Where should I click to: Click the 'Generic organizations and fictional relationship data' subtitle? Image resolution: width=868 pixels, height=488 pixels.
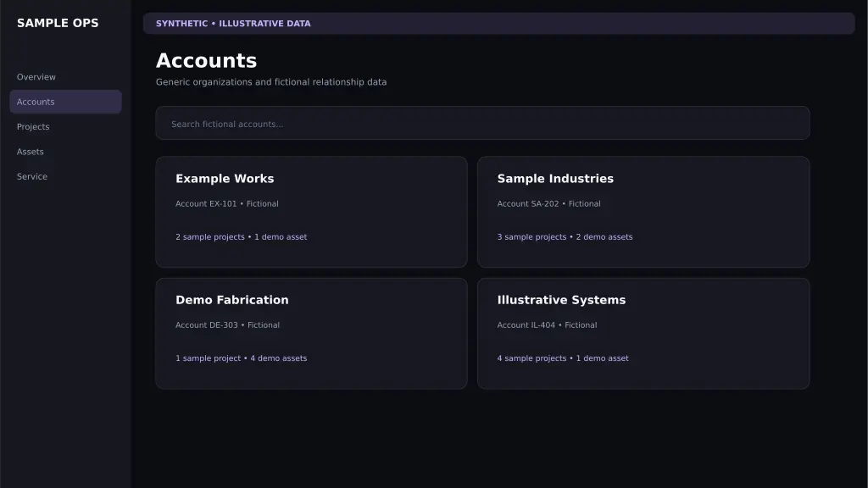point(271,82)
